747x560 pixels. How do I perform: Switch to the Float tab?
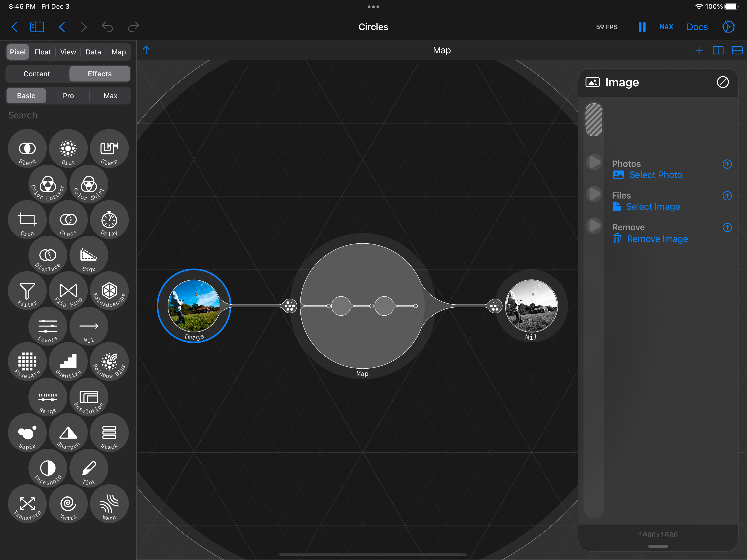(x=43, y=52)
